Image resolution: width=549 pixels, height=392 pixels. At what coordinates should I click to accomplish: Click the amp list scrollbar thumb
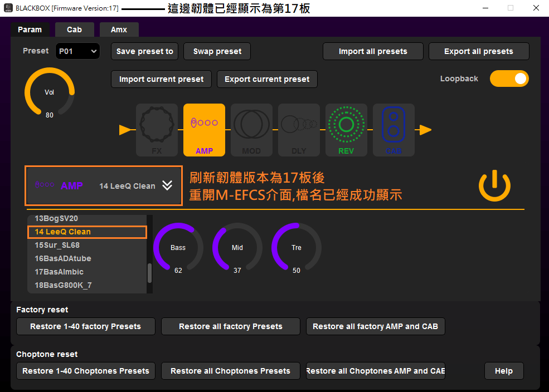click(x=149, y=273)
